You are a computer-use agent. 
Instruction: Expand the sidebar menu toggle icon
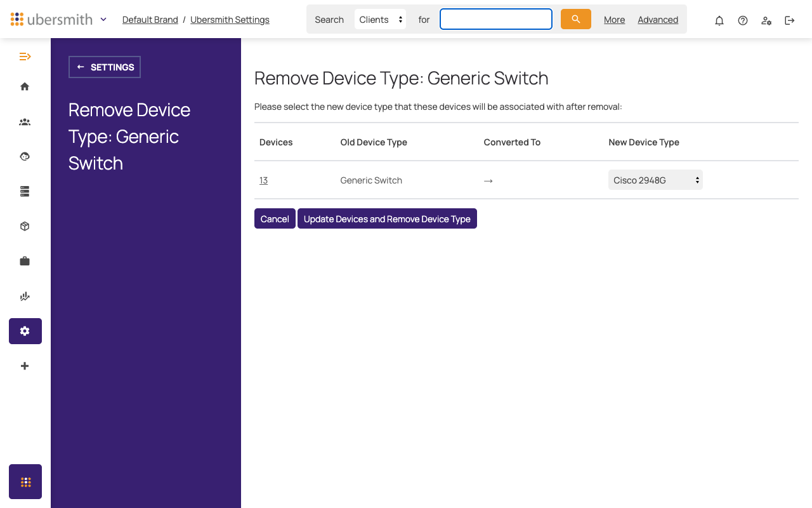pyautogui.click(x=25, y=57)
